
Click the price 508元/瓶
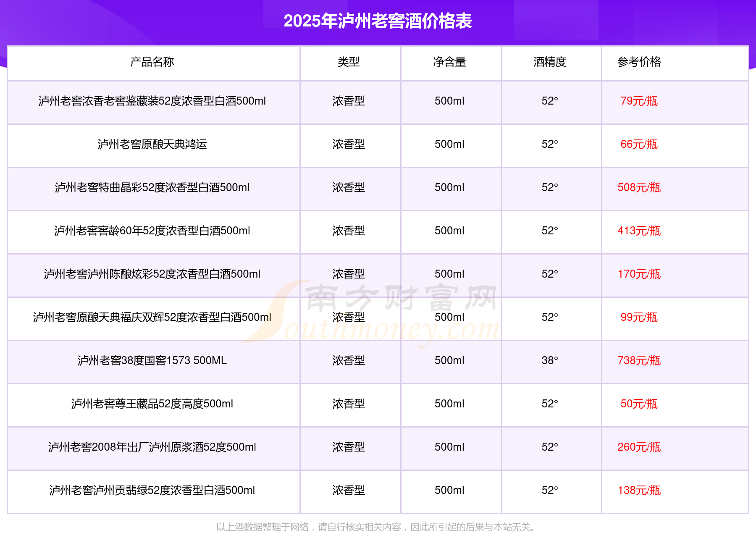(x=639, y=187)
